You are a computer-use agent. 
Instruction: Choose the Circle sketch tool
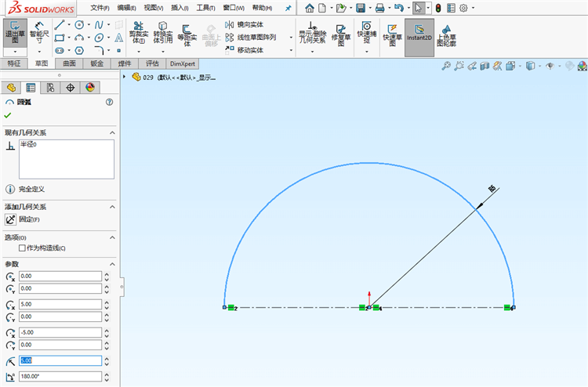79,25
